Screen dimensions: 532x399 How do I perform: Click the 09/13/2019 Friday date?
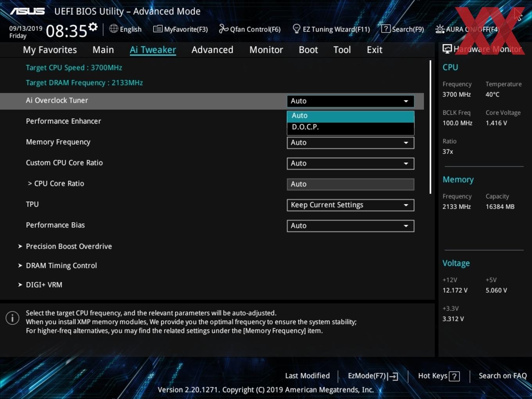coord(26,32)
